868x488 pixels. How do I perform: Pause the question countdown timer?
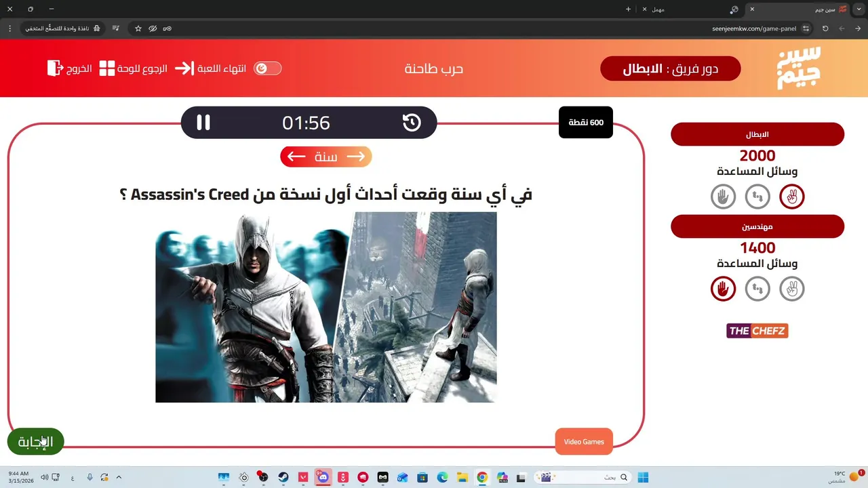pyautogui.click(x=203, y=123)
